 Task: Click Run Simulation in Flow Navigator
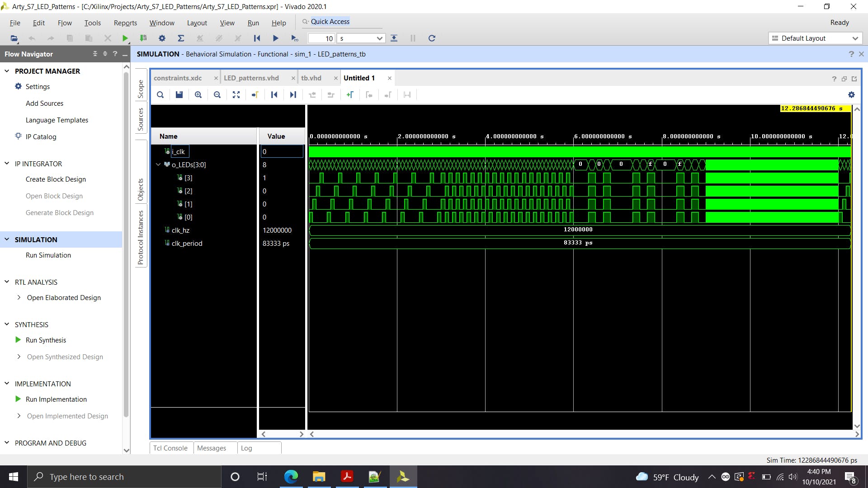pyautogui.click(x=48, y=255)
